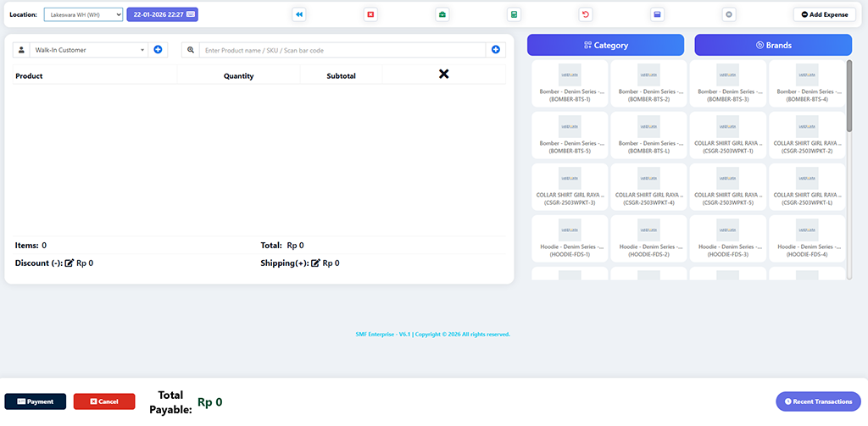The height and width of the screenshot is (426, 868).
Task: Click the purple card icon in toolbar
Action: [656, 14]
